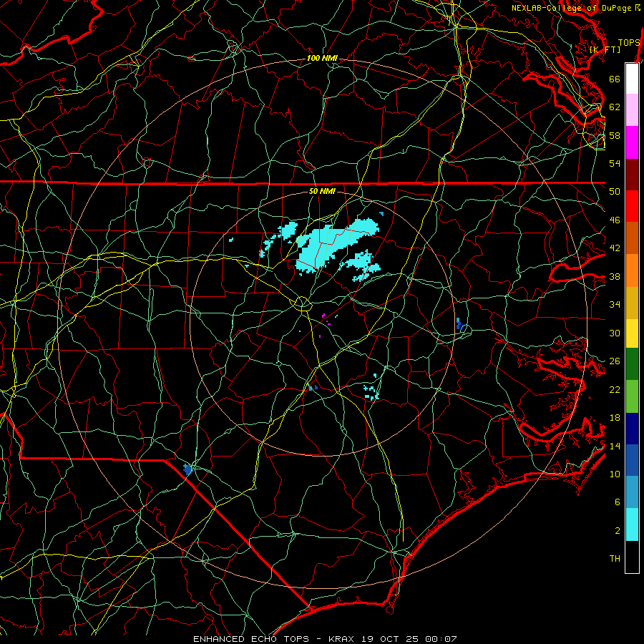The image size is (644, 644).
Task: Click the KRAX station identifier in caption
Action: pyautogui.click(x=343, y=639)
